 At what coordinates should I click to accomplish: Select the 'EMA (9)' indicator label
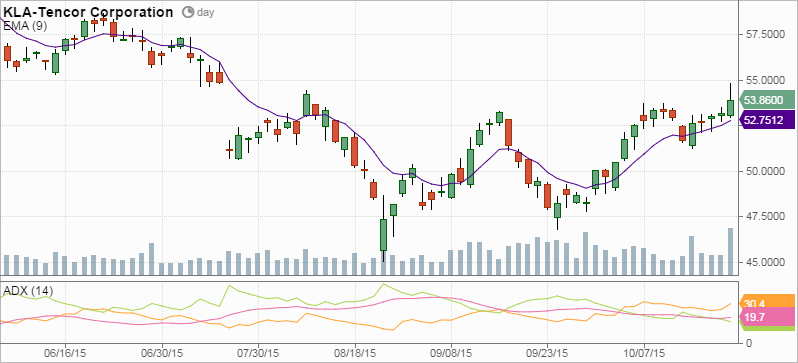(25, 26)
